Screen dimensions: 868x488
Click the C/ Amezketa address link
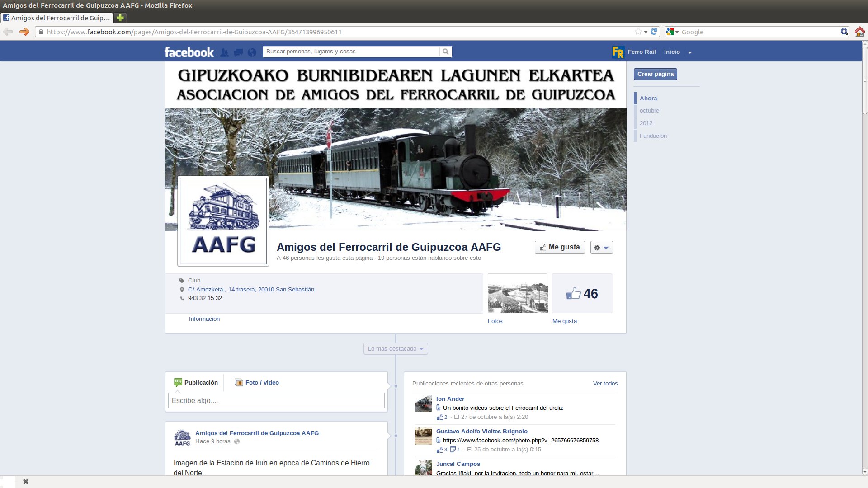click(251, 290)
